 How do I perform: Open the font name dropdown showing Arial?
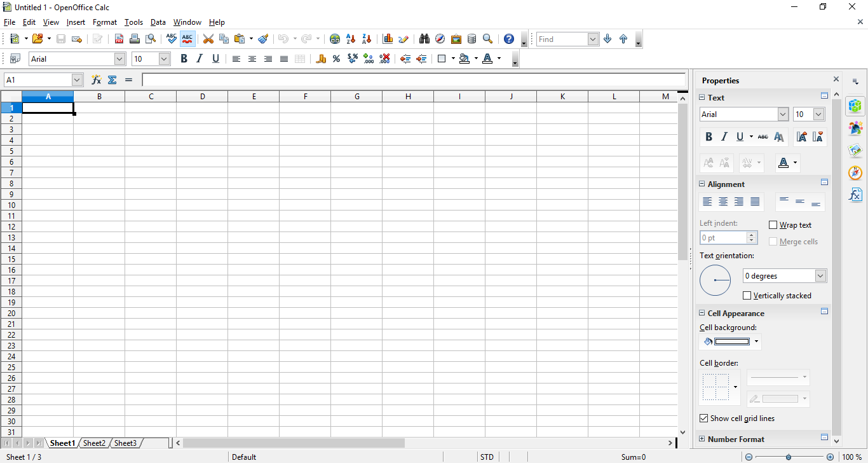pyautogui.click(x=119, y=59)
